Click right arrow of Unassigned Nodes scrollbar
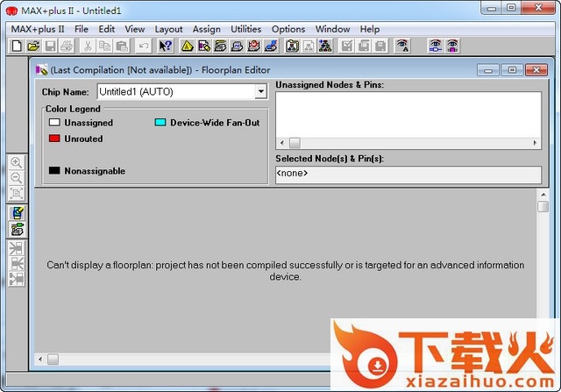The image size is (561, 392). (x=535, y=143)
